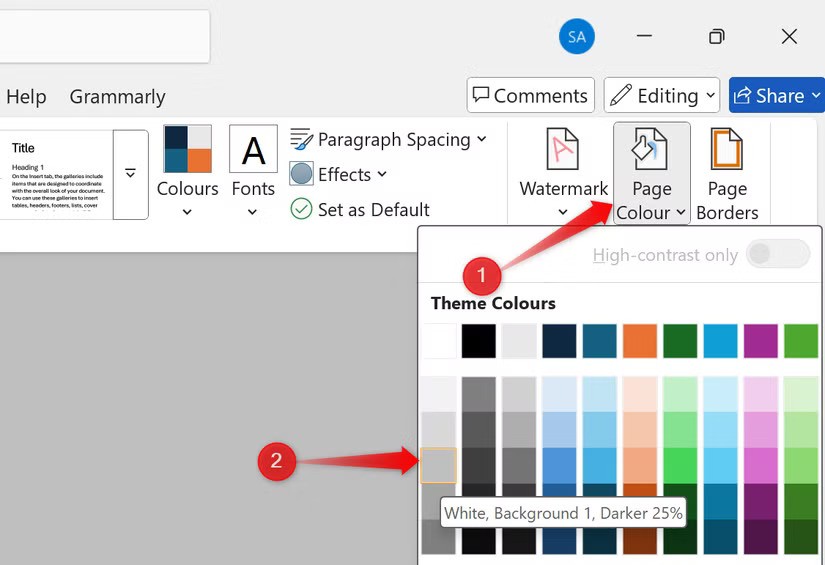825x565 pixels.
Task: Open the Comments pane button
Action: pyautogui.click(x=530, y=96)
